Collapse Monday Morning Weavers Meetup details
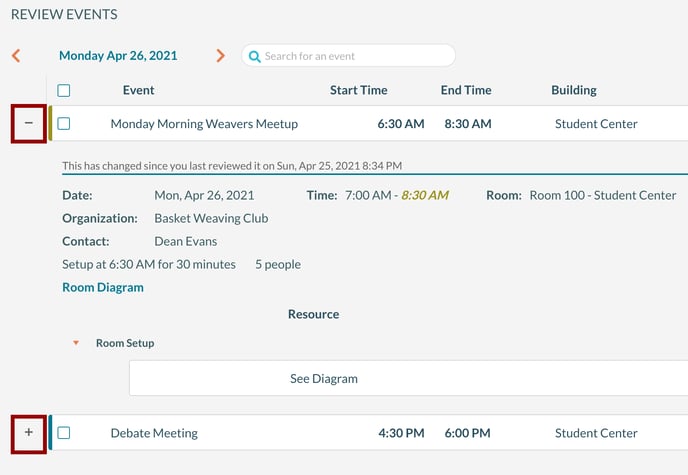Image resolution: width=688 pixels, height=475 pixels. (29, 123)
